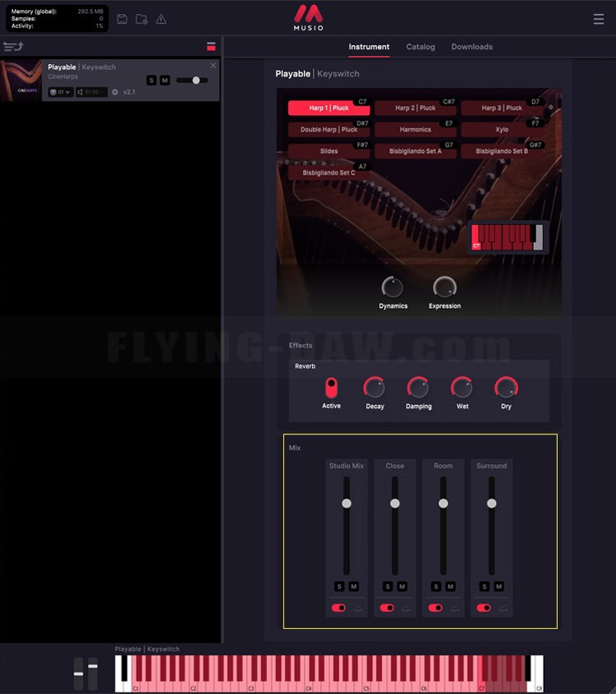The image size is (616, 694).
Task: Click the Room mic download-check icon
Action: pyautogui.click(x=454, y=608)
